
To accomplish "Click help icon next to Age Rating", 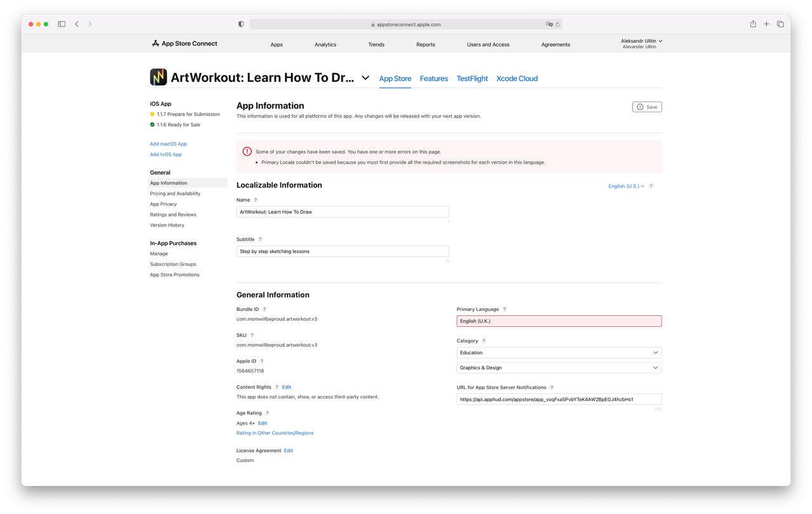I will pos(267,413).
